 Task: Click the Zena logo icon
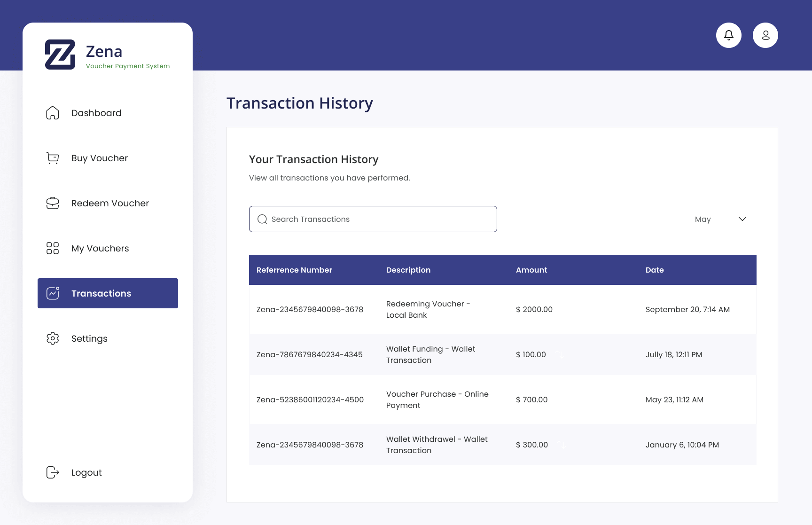point(60,55)
